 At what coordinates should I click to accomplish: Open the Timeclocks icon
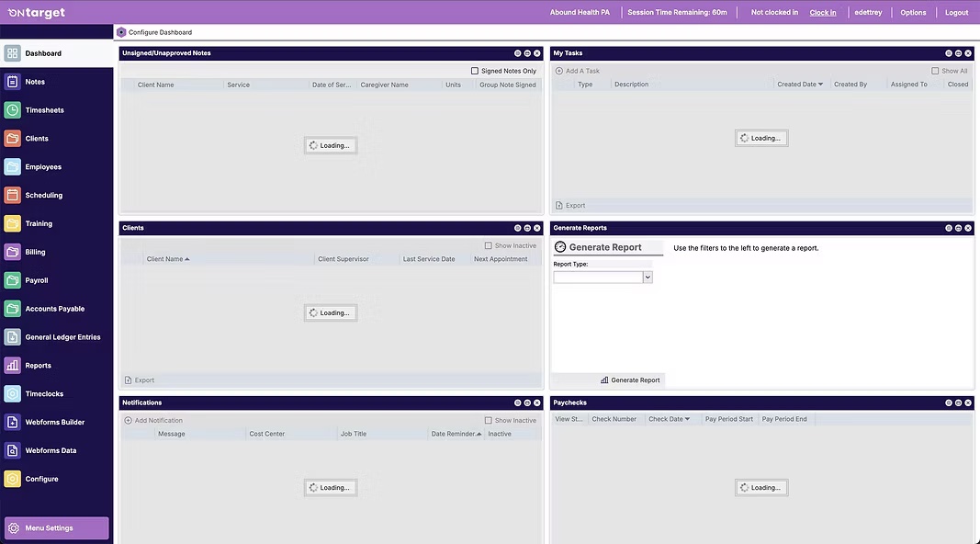point(13,394)
